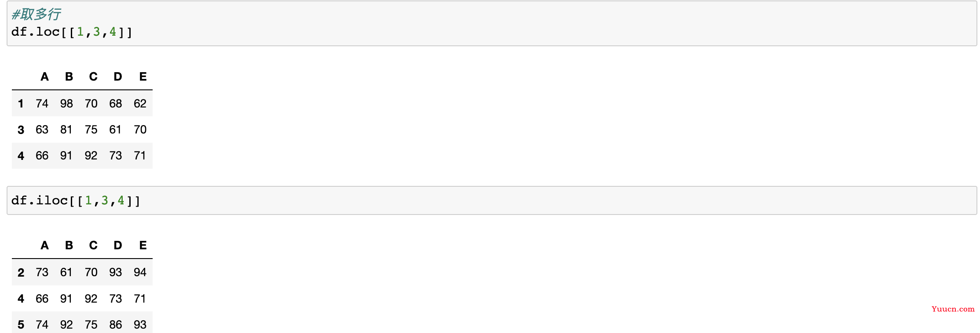Screen dimensions: 980x333
Task: Click value 98 in first table
Action: (66, 104)
